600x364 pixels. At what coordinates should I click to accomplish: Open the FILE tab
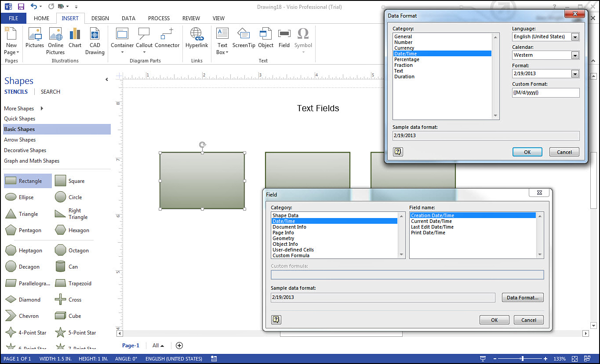[13, 18]
